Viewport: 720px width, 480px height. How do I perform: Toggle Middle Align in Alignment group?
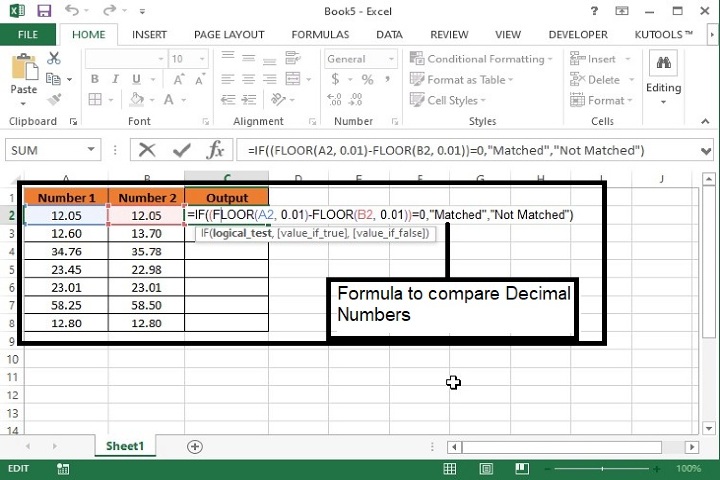pyautogui.click(x=248, y=58)
